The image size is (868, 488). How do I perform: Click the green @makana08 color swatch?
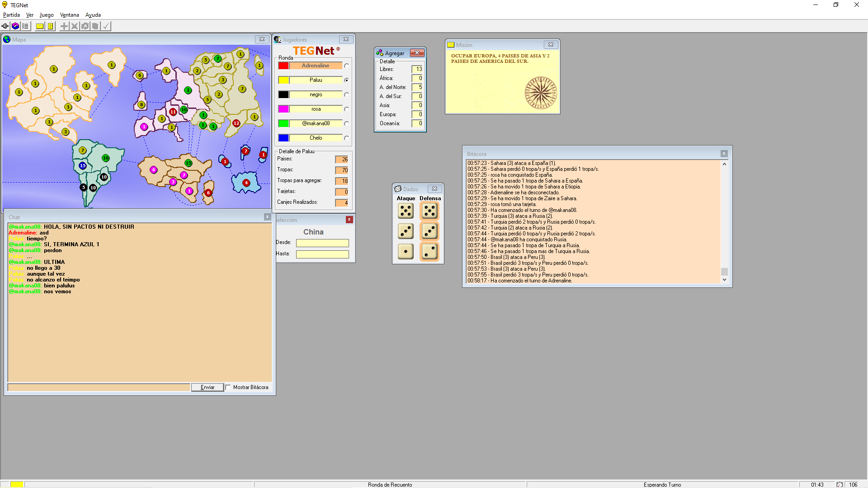(283, 123)
